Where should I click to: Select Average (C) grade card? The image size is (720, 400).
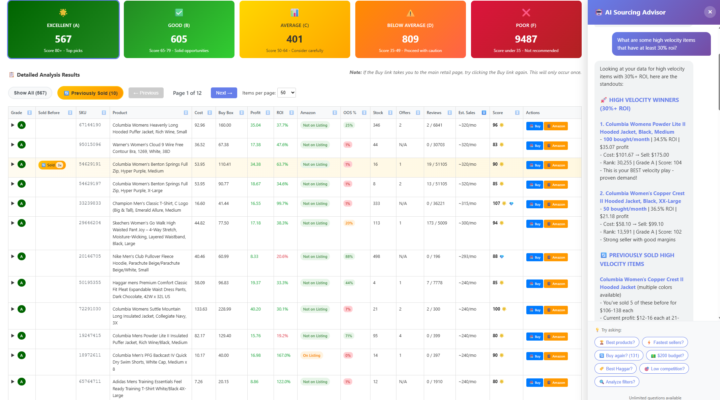295,29
